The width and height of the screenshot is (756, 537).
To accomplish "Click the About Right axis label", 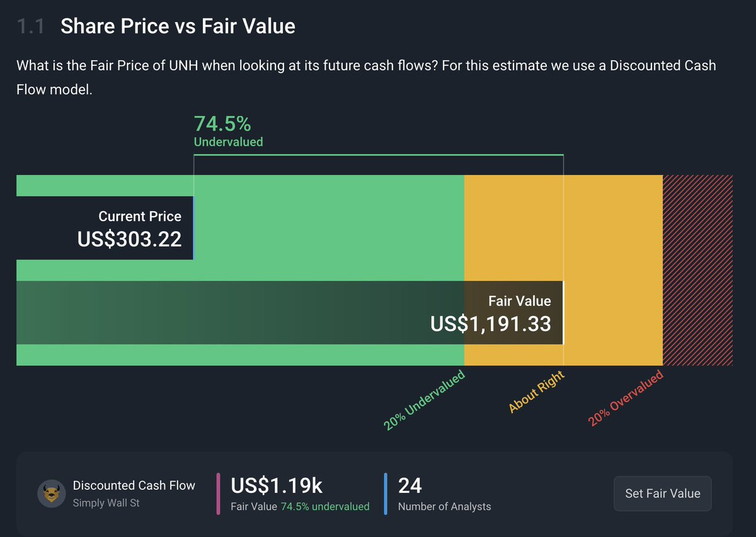I will coord(536,393).
